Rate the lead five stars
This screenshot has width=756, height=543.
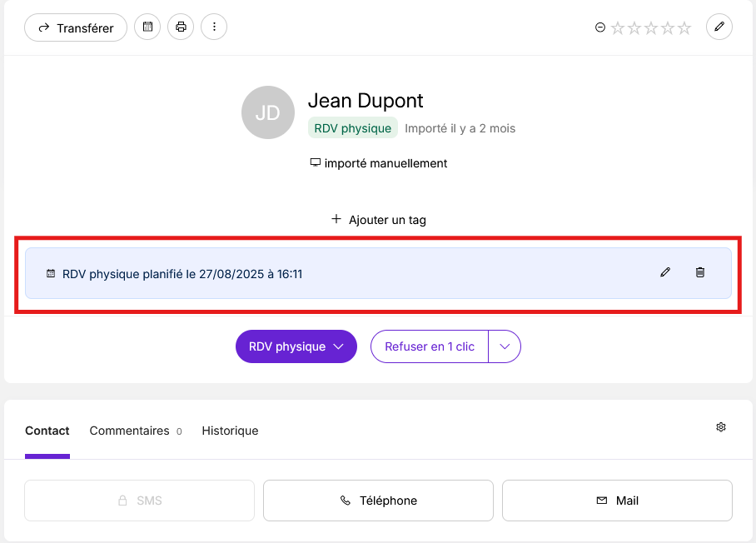click(684, 28)
